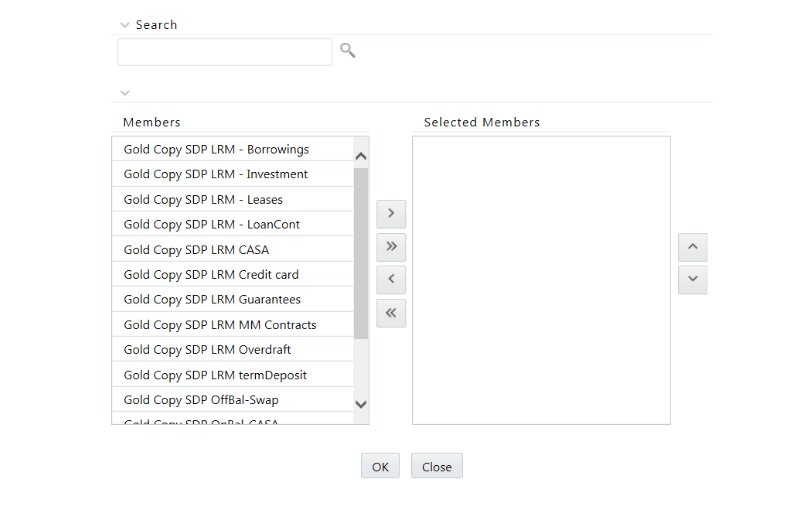Select Gold Copy SDP LRM Credit card
The height and width of the screenshot is (513, 797).
pos(232,275)
